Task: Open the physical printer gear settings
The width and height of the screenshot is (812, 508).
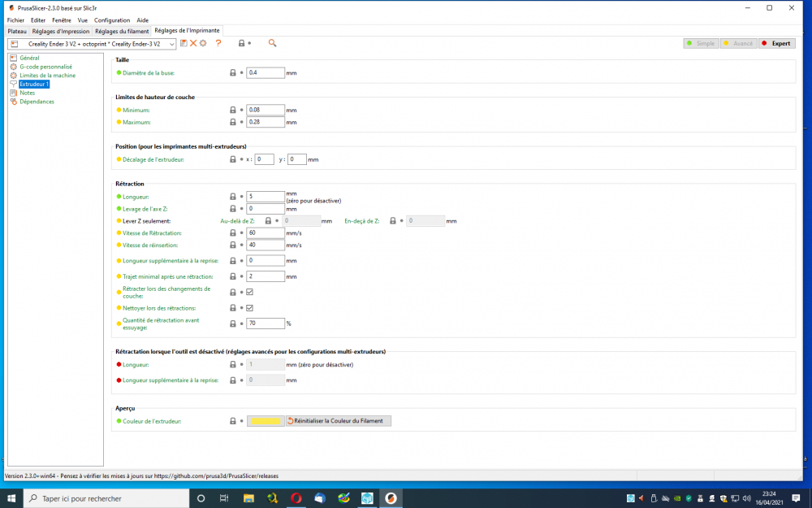Action: (203, 44)
